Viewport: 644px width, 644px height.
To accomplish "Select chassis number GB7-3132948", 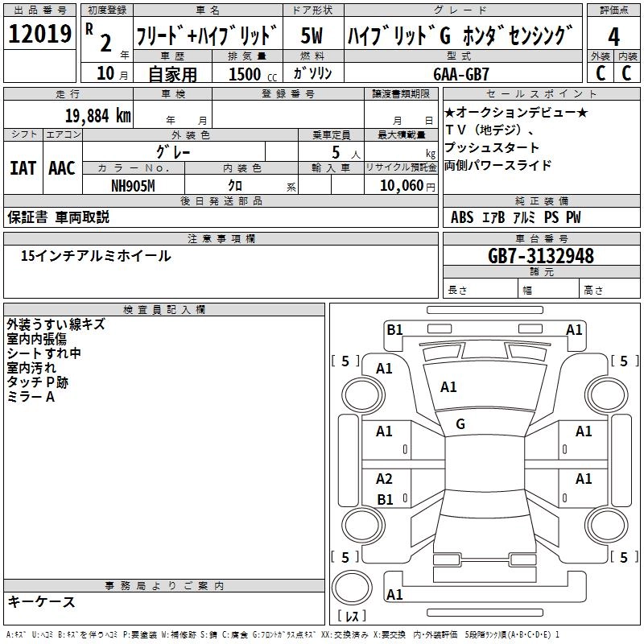I will (541, 256).
